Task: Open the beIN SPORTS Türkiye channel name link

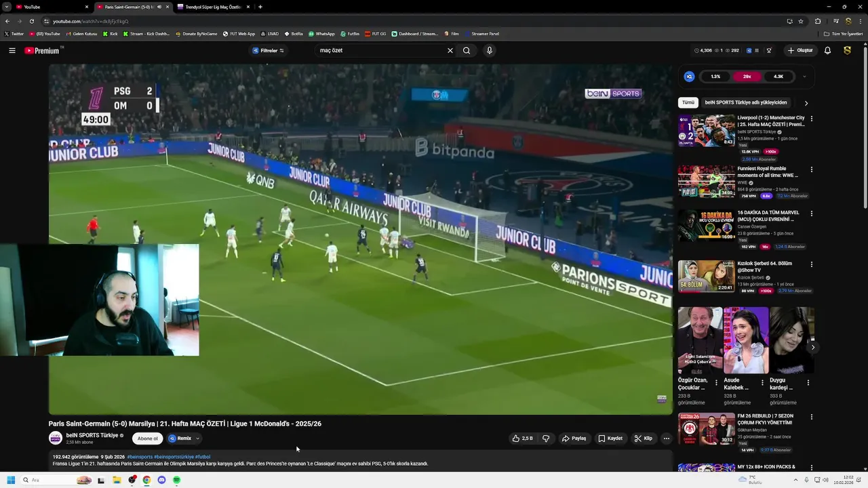Action: coord(92,435)
